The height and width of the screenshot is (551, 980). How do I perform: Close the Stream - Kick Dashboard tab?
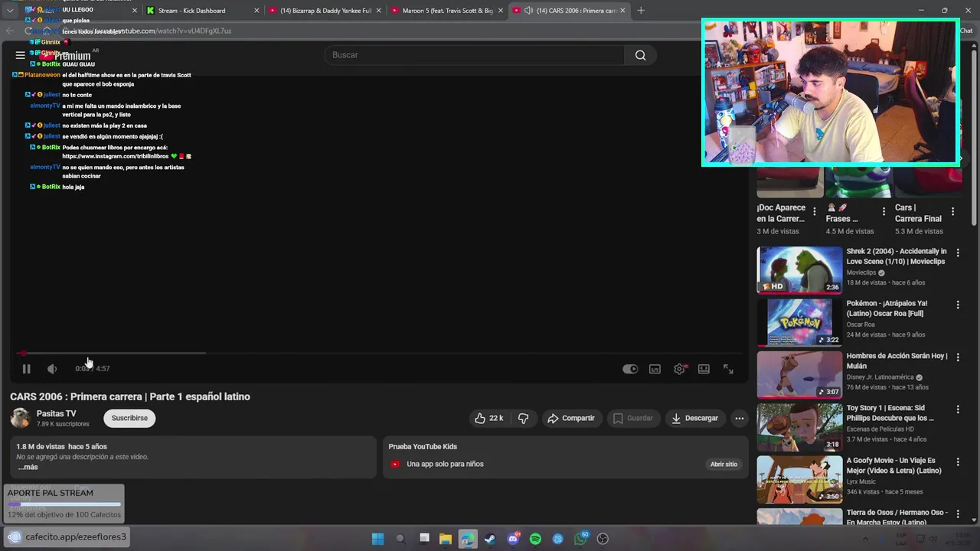(256, 11)
